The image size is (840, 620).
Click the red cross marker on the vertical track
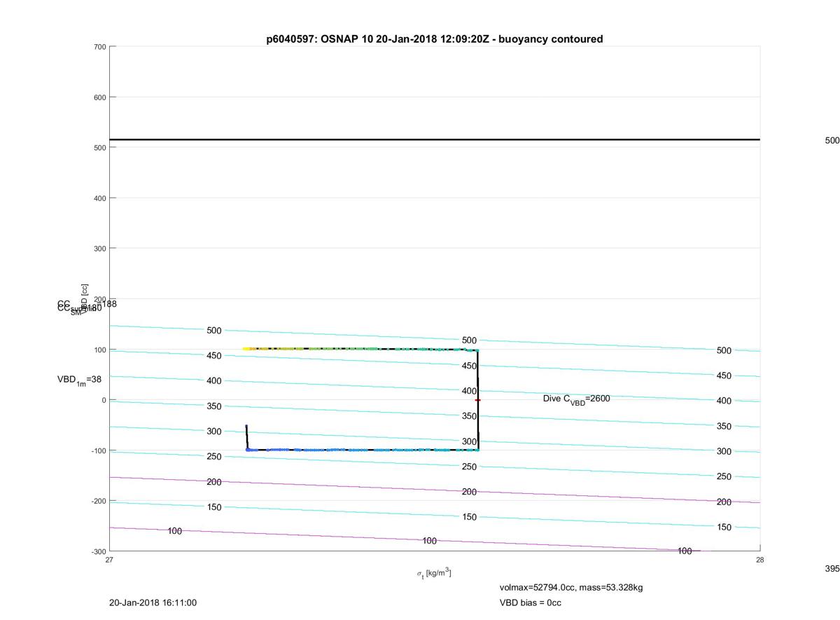click(478, 400)
